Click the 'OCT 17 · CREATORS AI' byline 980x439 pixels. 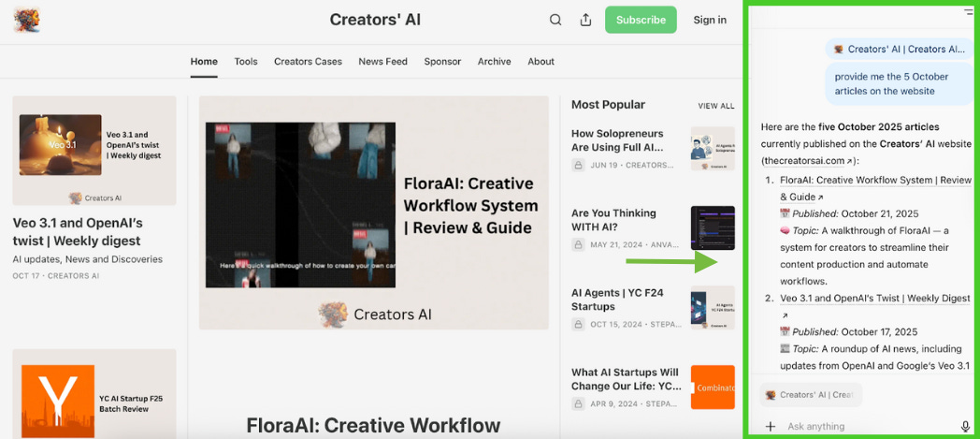pyautogui.click(x=55, y=276)
